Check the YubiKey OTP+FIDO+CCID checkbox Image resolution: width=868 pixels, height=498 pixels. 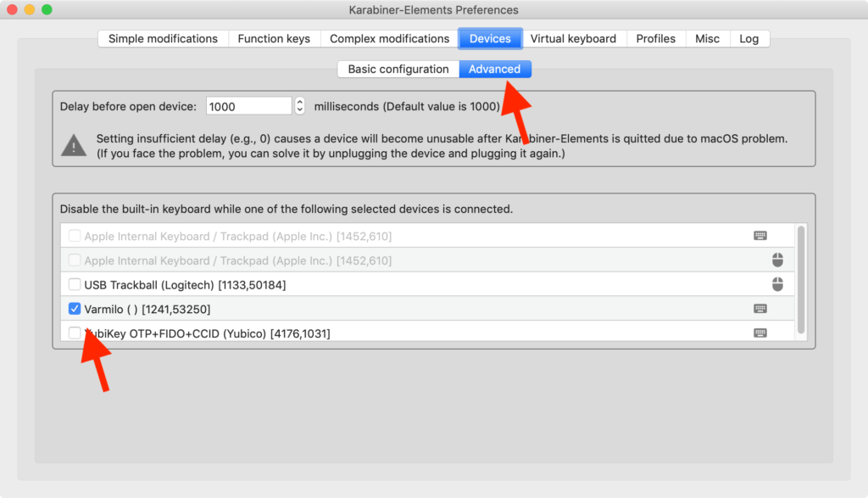click(x=75, y=333)
